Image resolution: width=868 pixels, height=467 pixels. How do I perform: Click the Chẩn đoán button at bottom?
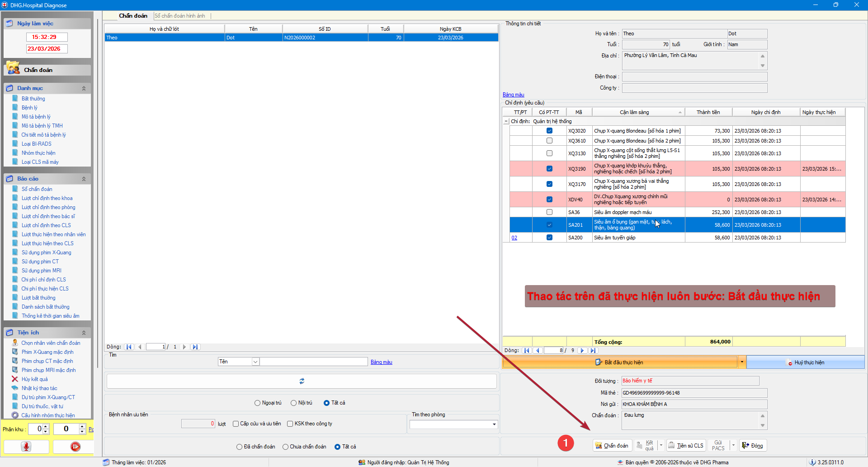click(612, 446)
